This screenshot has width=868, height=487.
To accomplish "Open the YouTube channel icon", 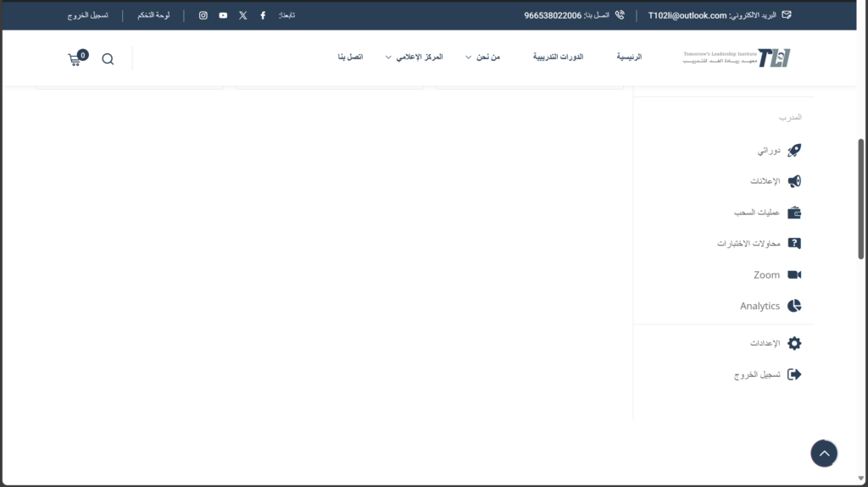I will (x=223, y=15).
